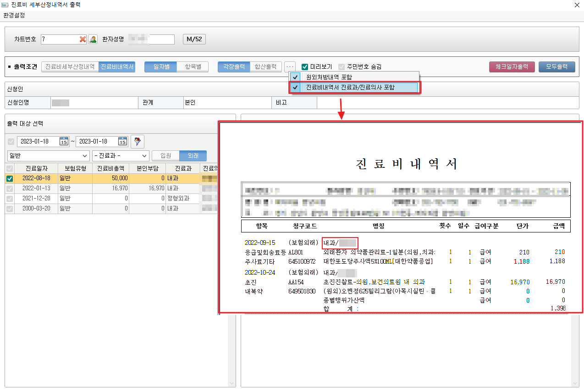Click the ellipsis more options button
This screenshot has width=584, height=392.
[290, 67]
